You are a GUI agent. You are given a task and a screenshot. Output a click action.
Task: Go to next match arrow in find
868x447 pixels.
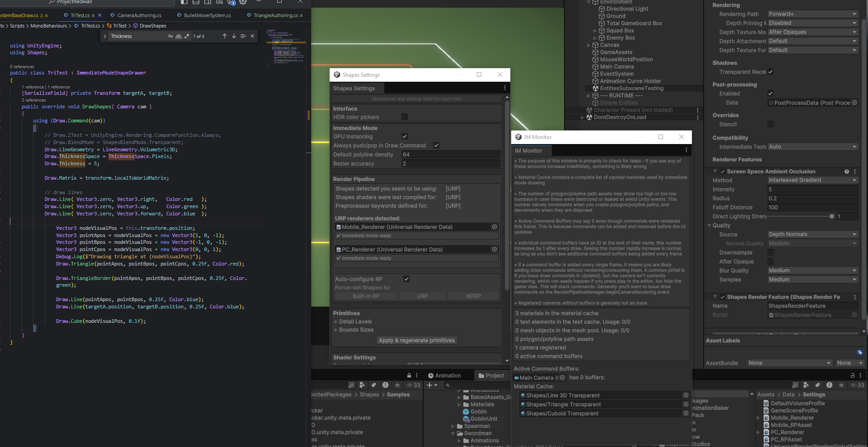pos(234,36)
